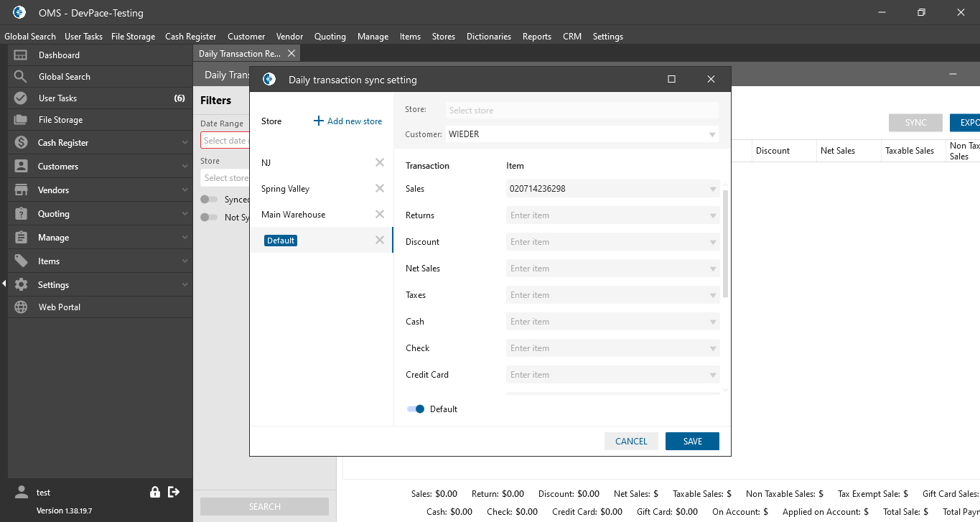980x522 pixels.
Task: Remove the NJ store from list
Action: point(380,163)
